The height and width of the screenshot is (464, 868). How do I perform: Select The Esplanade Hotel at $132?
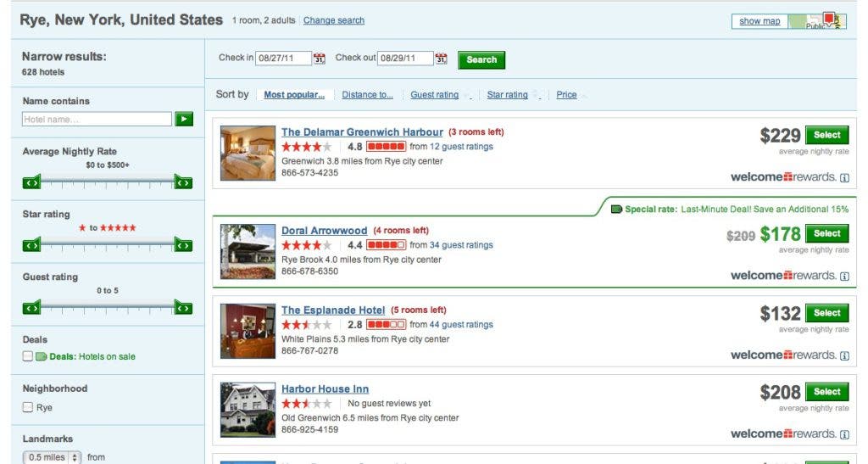click(827, 313)
